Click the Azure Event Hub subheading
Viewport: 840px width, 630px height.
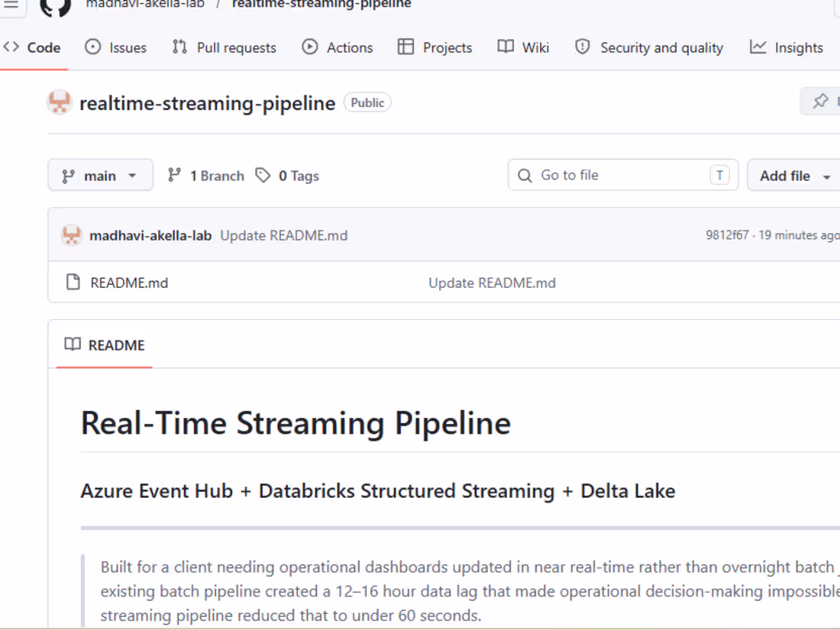[378, 491]
